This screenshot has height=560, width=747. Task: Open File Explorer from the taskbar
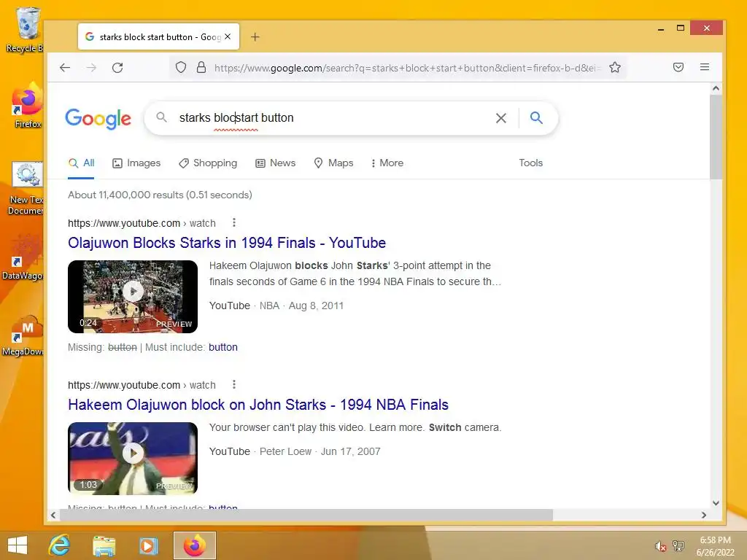click(x=104, y=545)
